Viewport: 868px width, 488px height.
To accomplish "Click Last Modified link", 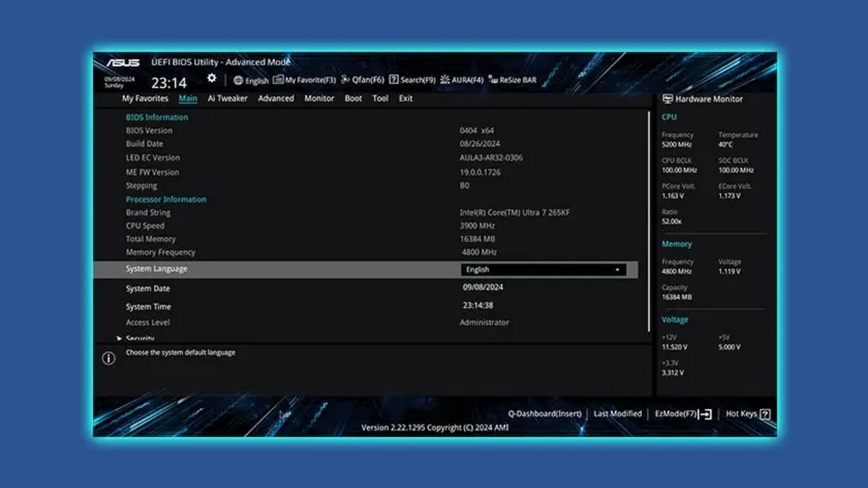I will (618, 414).
